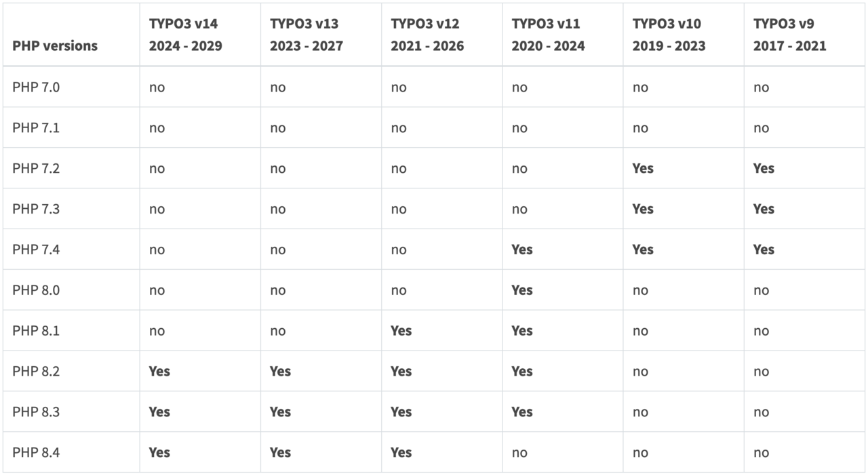Select no for PHP 8.1 under TYPO3 v14
The height and width of the screenshot is (476, 868).
[157, 331]
